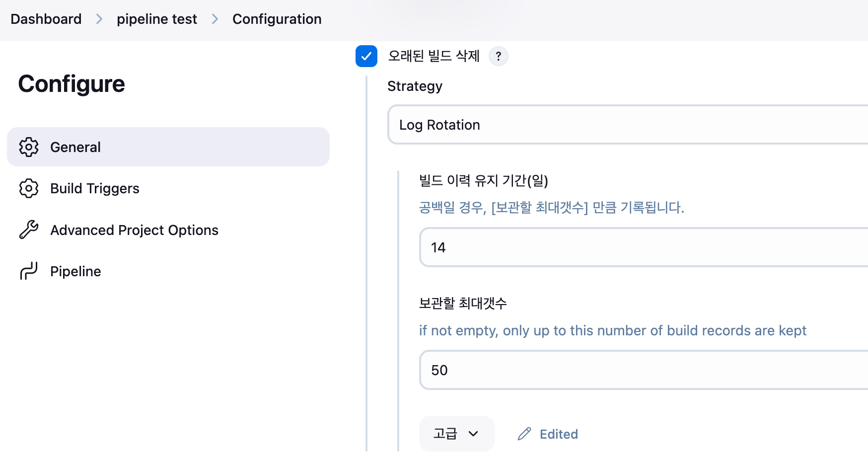Expand the 고급 advanced options button
The image size is (868, 465).
point(456,434)
